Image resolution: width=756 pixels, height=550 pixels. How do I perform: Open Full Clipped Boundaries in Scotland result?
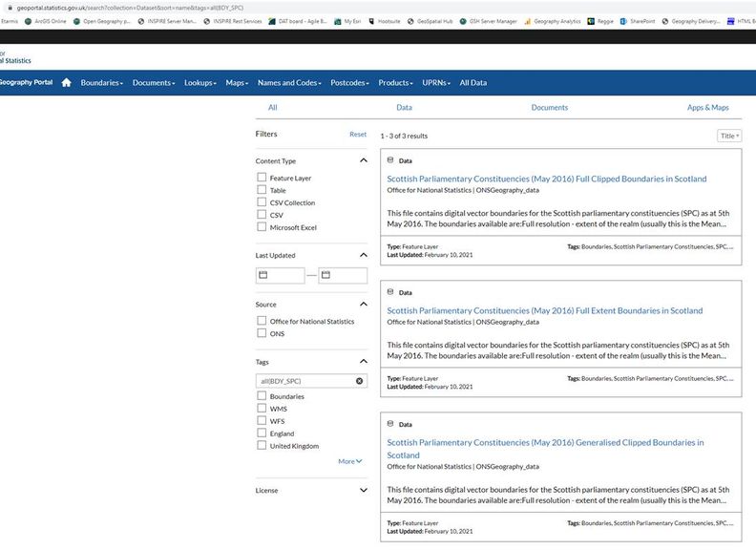[x=547, y=179]
